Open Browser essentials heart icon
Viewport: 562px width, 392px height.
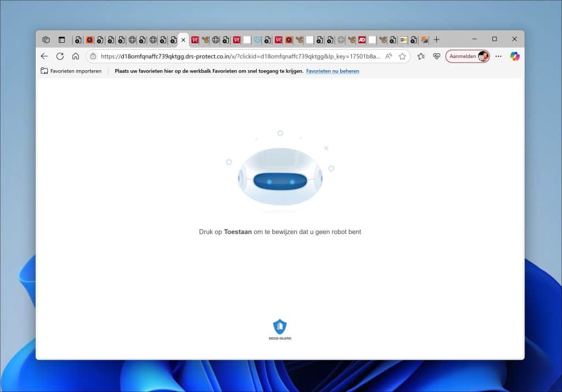point(436,56)
